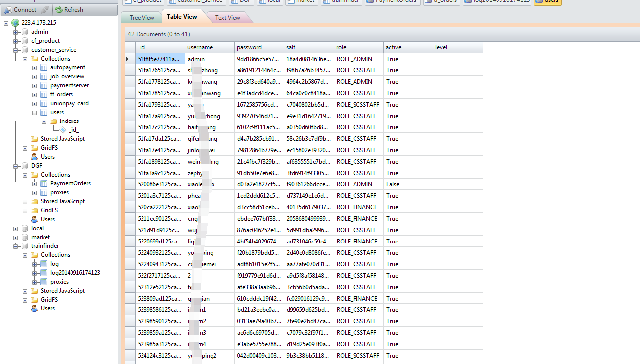Expand the admin database node
Image resolution: width=640 pixels, height=364 pixels.
click(15, 32)
